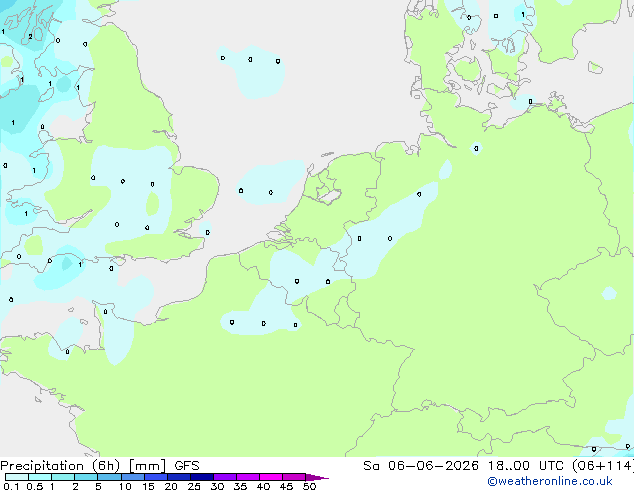Click the 20 mm blue legend swatch
634x490 pixels.
point(178,477)
